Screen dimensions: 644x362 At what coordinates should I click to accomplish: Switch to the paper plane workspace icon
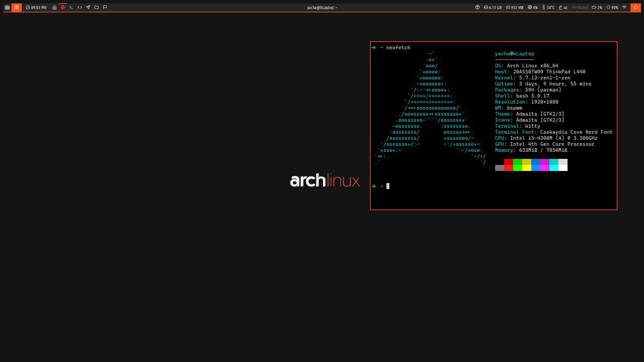click(88, 8)
